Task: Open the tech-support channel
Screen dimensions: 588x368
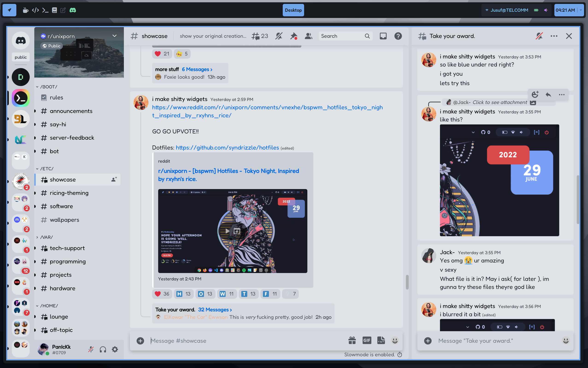Action: (x=67, y=248)
